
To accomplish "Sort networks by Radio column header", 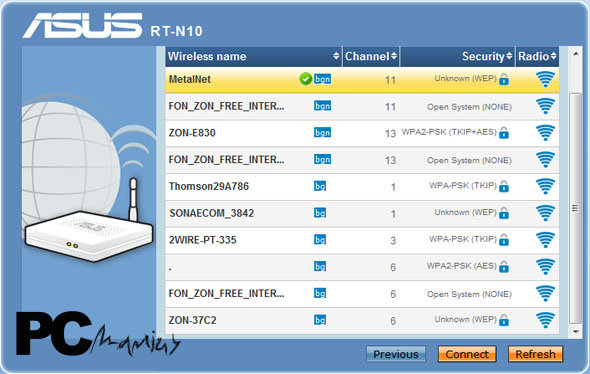I will tap(537, 56).
